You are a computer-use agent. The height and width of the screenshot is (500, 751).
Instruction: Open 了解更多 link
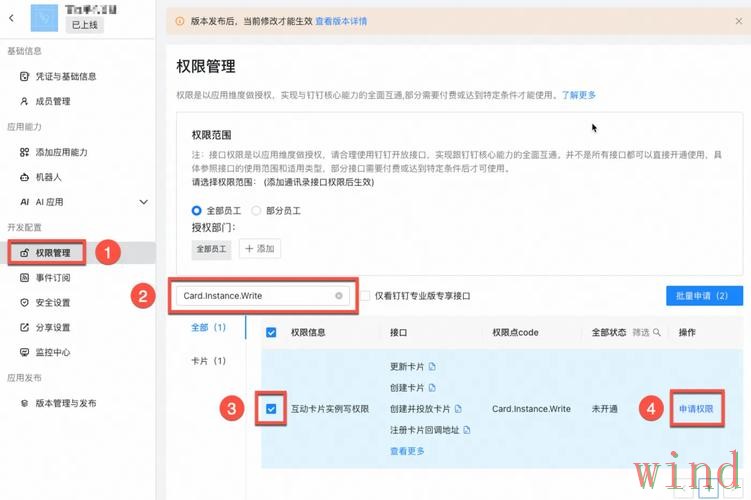[x=579, y=95]
